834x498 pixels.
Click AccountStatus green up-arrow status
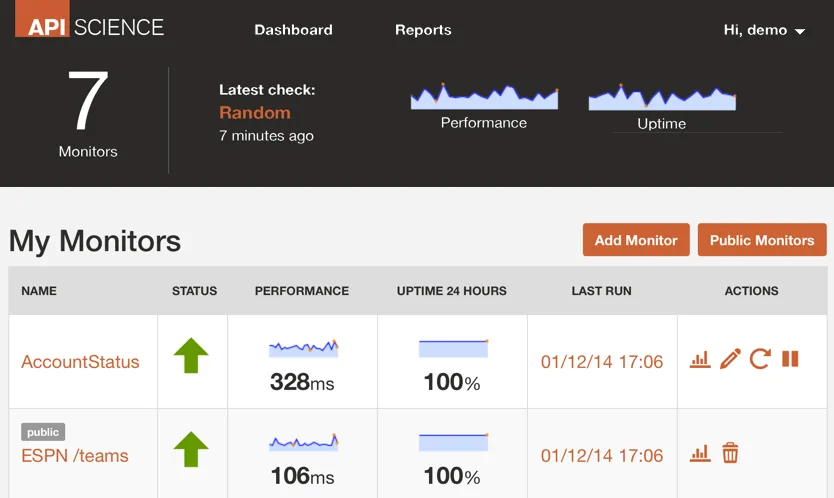191,355
